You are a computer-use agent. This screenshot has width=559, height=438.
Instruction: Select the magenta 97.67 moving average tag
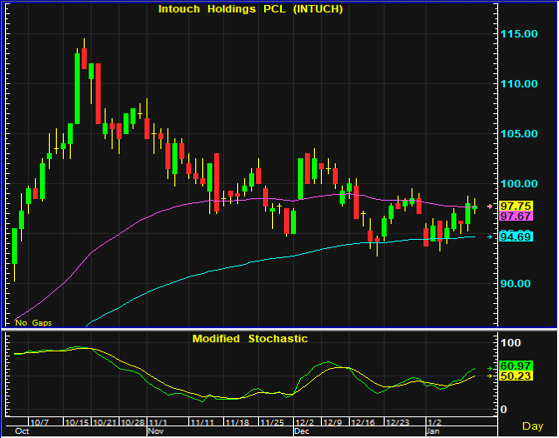pos(516,216)
